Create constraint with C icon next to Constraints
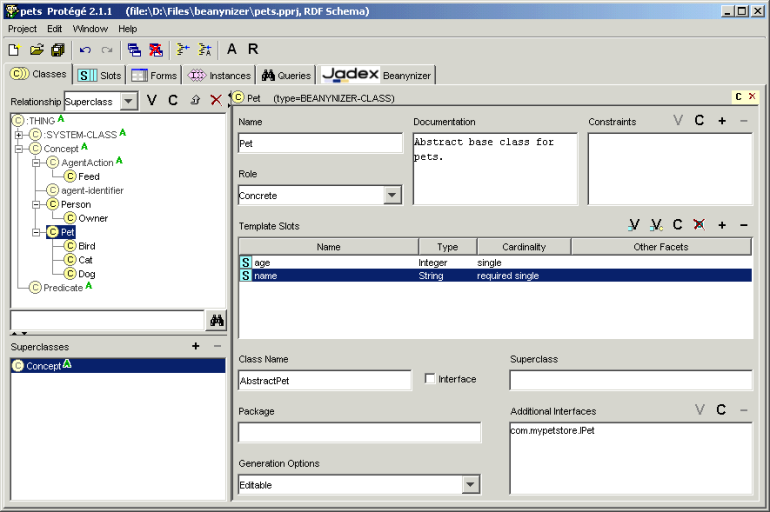 (699, 120)
